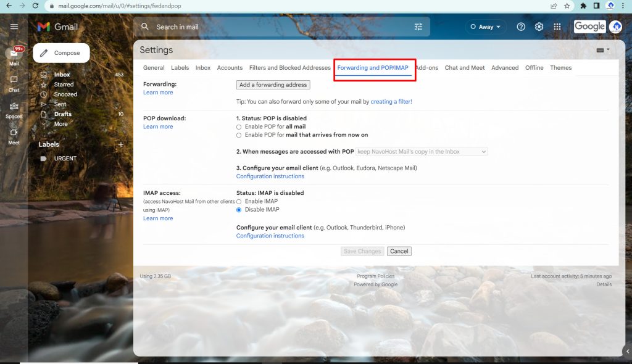This screenshot has height=364, width=632.
Task: Open the creating a filter link
Action: click(x=391, y=100)
